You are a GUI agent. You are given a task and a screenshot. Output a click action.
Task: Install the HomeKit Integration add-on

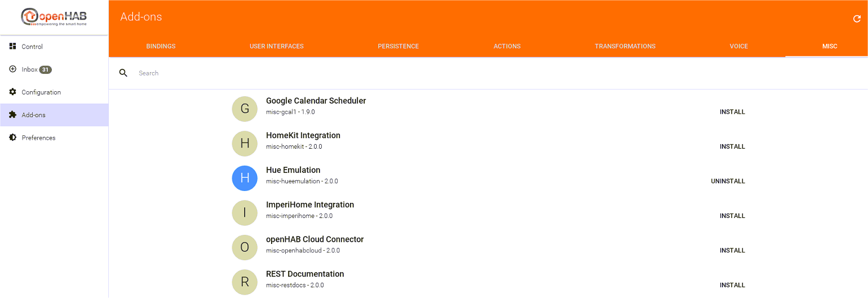click(x=732, y=146)
